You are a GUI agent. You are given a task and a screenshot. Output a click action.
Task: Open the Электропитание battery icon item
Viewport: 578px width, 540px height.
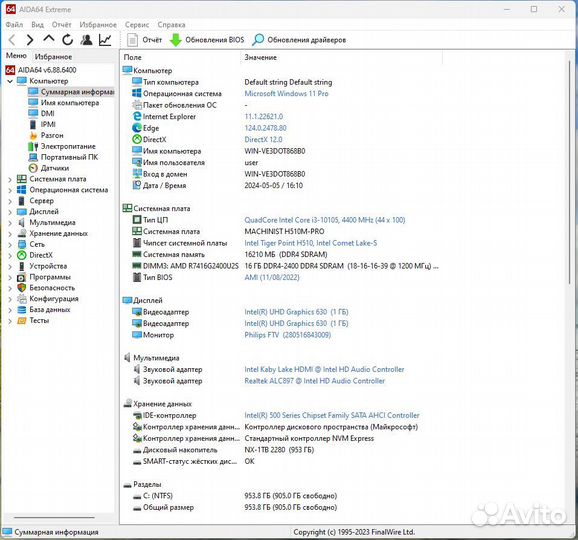pos(33,146)
